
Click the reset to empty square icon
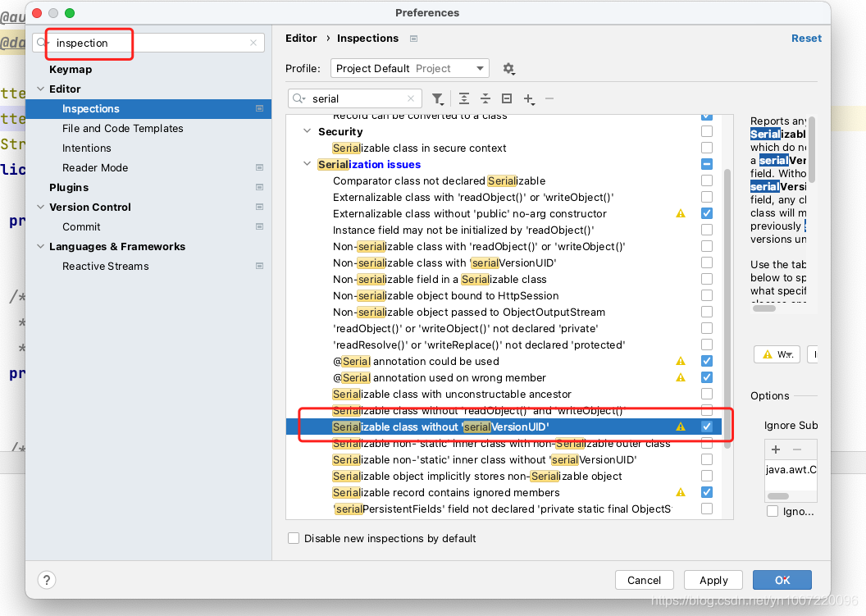pyautogui.click(x=507, y=99)
